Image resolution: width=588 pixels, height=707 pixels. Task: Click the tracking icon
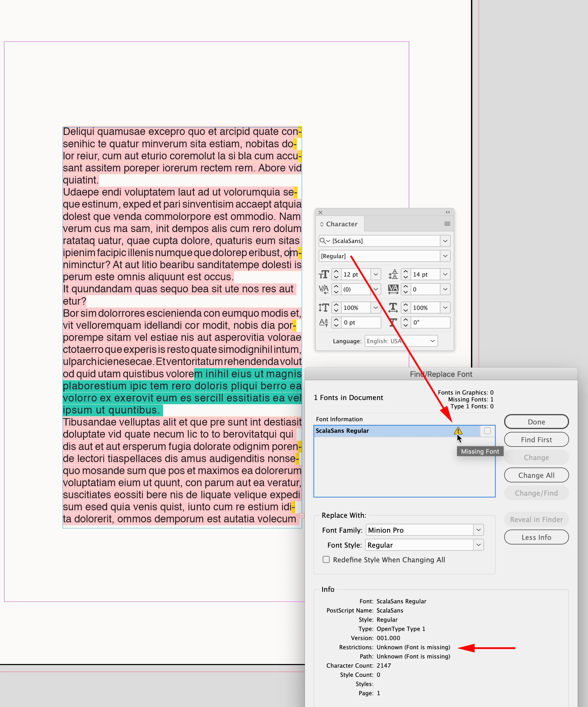(x=393, y=289)
